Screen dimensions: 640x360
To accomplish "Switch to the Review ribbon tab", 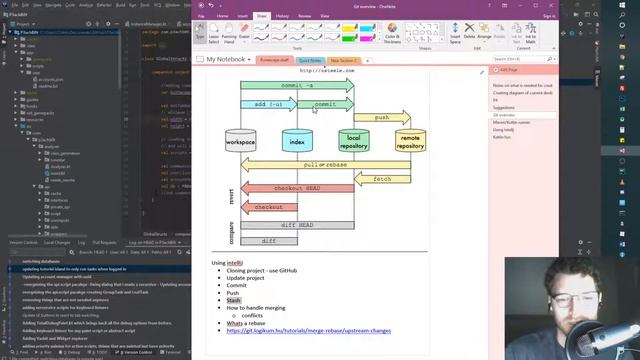I will (x=304, y=16).
